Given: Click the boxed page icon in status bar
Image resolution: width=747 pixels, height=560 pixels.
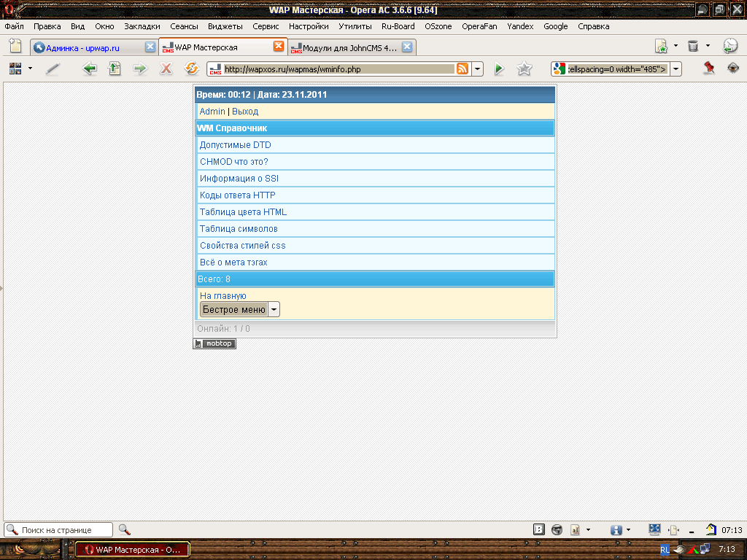Looking at the screenshot, I should coord(539,529).
